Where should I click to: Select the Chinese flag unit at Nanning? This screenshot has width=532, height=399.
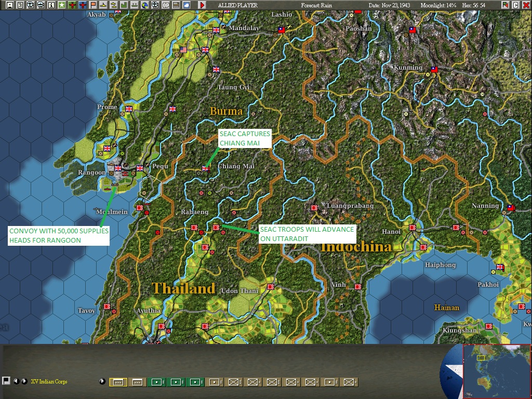tap(511, 208)
